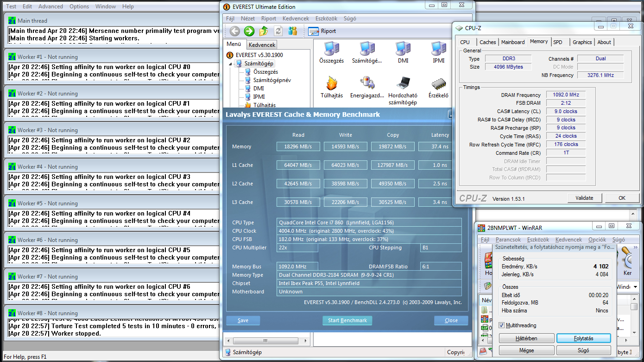Click the Refresh icon in the EVEREST toolbar
This screenshot has height=362, width=644.
click(278, 31)
